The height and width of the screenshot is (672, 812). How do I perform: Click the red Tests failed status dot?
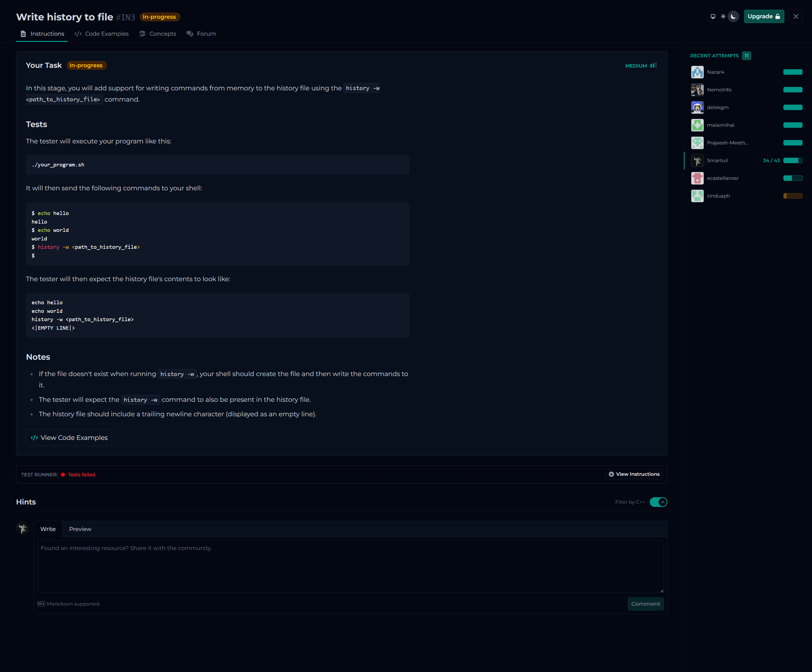[x=63, y=474]
